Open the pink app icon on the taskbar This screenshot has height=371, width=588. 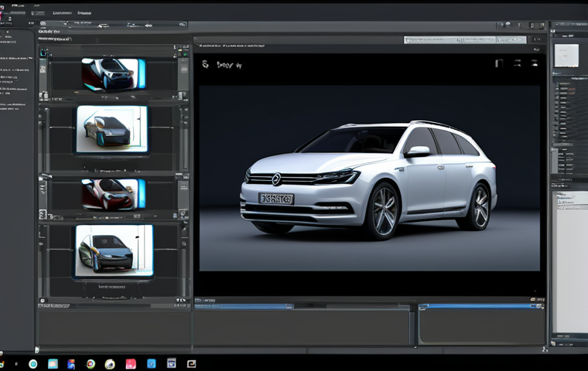[x=131, y=364]
